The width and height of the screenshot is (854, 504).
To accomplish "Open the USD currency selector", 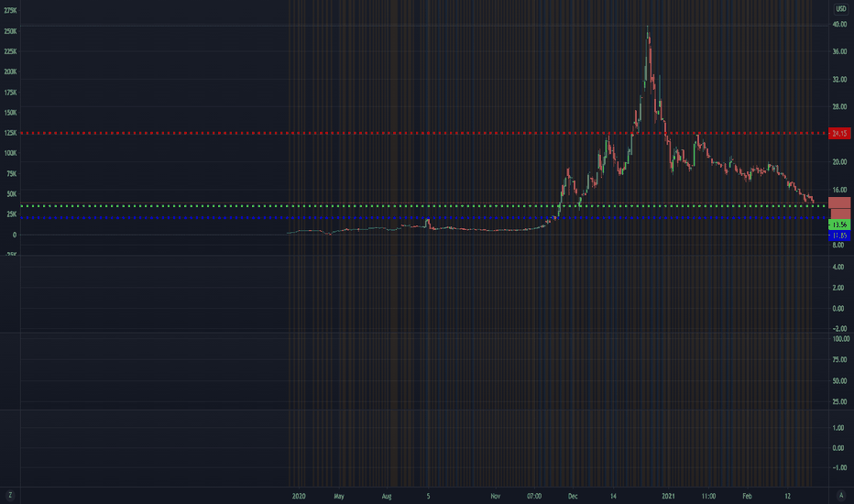I will [841, 9].
